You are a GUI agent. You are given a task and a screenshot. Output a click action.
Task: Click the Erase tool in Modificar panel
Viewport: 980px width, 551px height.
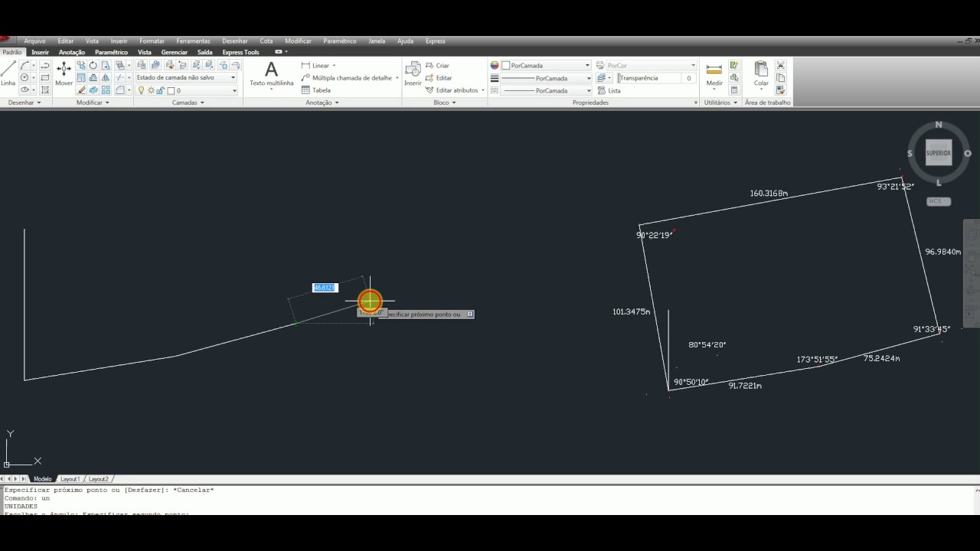point(81,90)
